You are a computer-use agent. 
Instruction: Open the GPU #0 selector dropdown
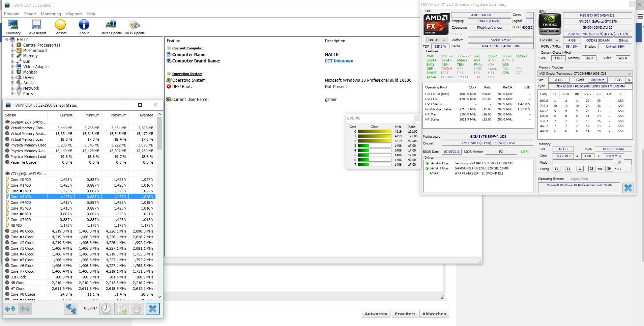click(x=549, y=40)
